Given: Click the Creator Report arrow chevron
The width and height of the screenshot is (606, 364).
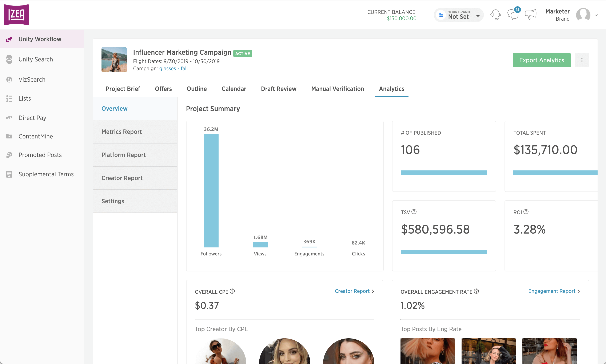Looking at the screenshot, I should pos(373,291).
